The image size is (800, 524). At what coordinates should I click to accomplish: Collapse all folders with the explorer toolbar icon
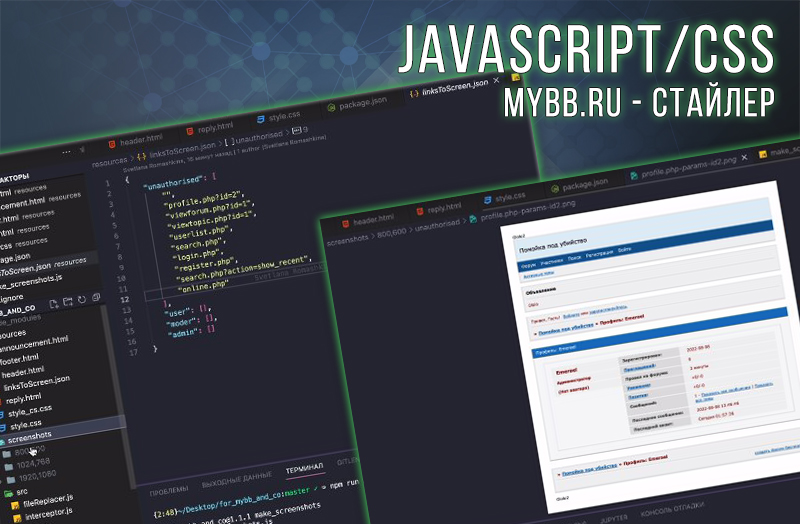(x=96, y=297)
